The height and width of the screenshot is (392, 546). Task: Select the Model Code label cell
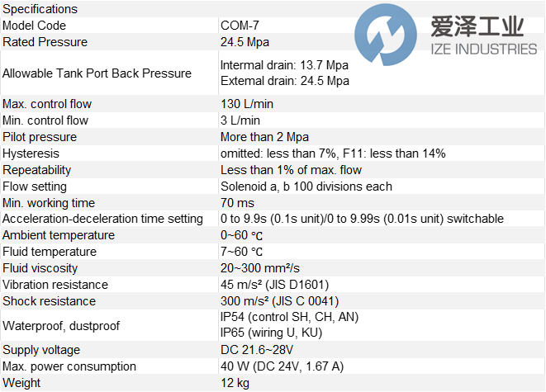34,26
